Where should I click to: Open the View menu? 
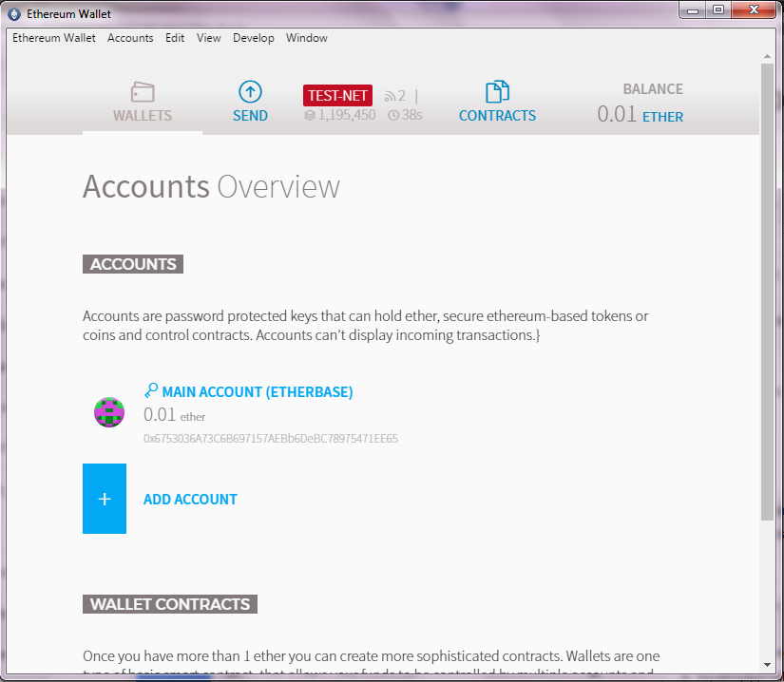pos(208,38)
